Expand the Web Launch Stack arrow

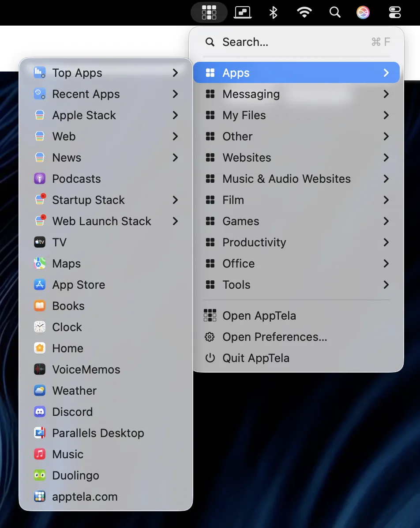[x=175, y=221]
